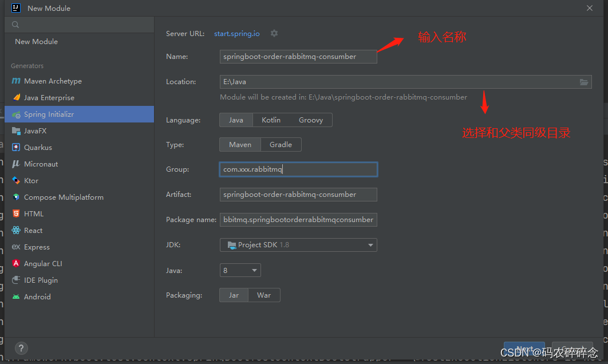Select Android in generators list
This screenshot has height=364, width=608.
(79, 296)
